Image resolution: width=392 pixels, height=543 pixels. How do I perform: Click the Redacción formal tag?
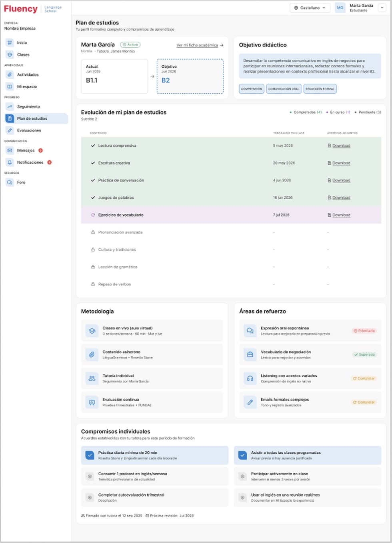pos(320,89)
